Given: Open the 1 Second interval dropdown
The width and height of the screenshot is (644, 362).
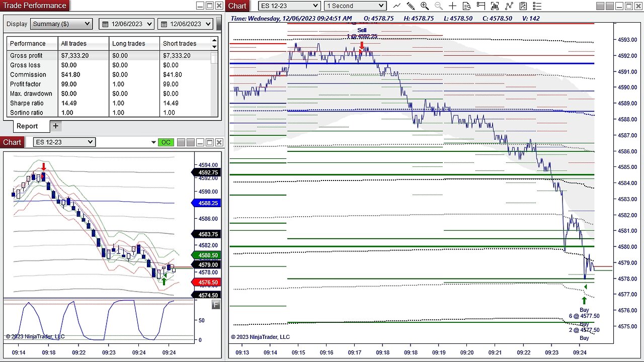Looking at the screenshot, I should click(355, 6).
